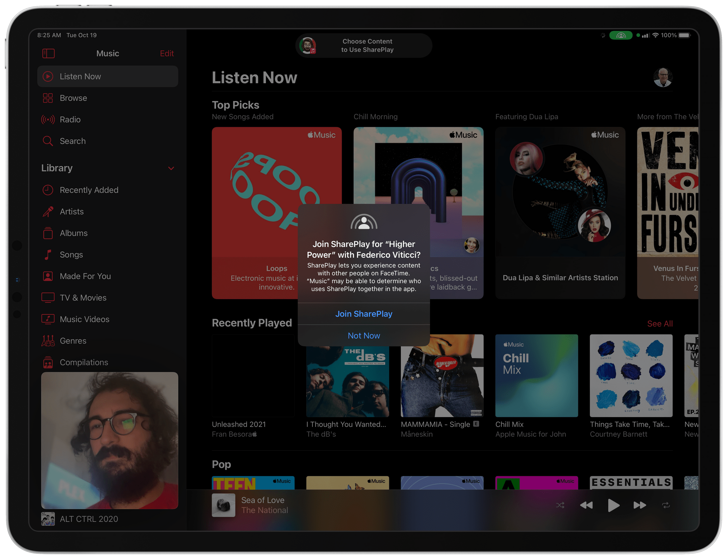Viewport: 728px width, 560px height.
Task: Open the Made For You icon
Action: tap(48, 276)
